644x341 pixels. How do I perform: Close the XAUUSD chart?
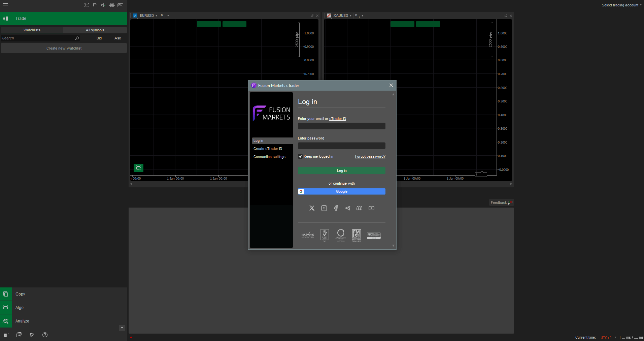pyautogui.click(x=511, y=15)
